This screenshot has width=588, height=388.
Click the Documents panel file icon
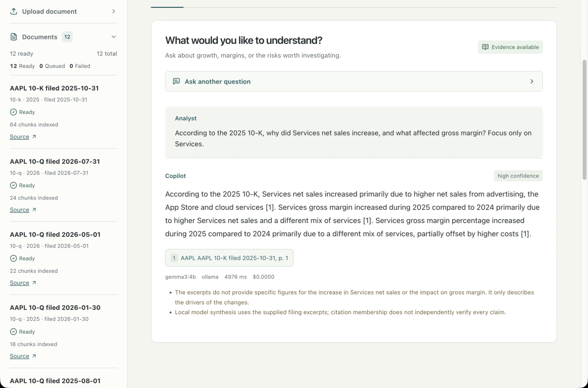coord(13,37)
